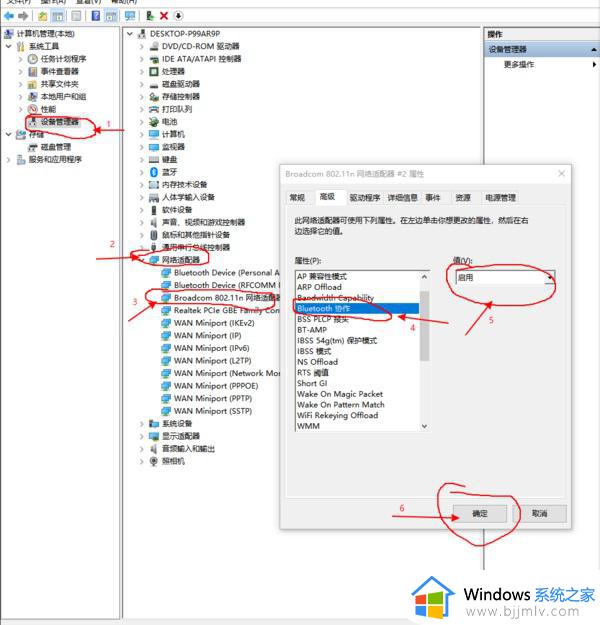Screen dimensions: 600x625
Task: Click the back arrow toolbar icon
Action: [x=9, y=16]
